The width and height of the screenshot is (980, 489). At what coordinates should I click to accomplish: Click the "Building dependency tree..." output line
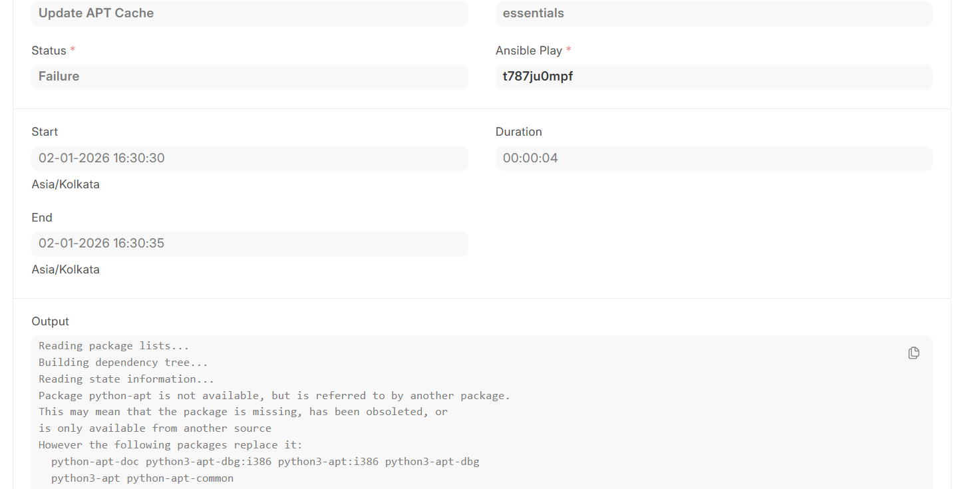pyautogui.click(x=123, y=363)
